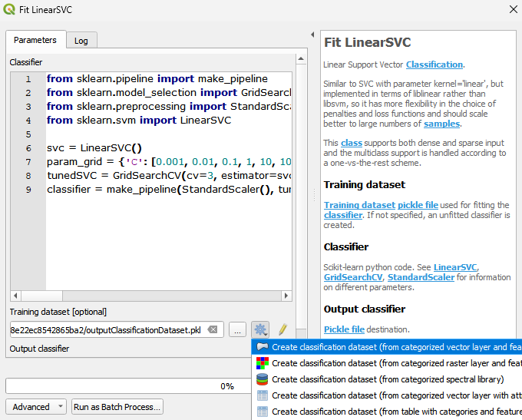Click the 0% progress bar
The height and width of the screenshot is (420, 522).
click(x=128, y=386)
